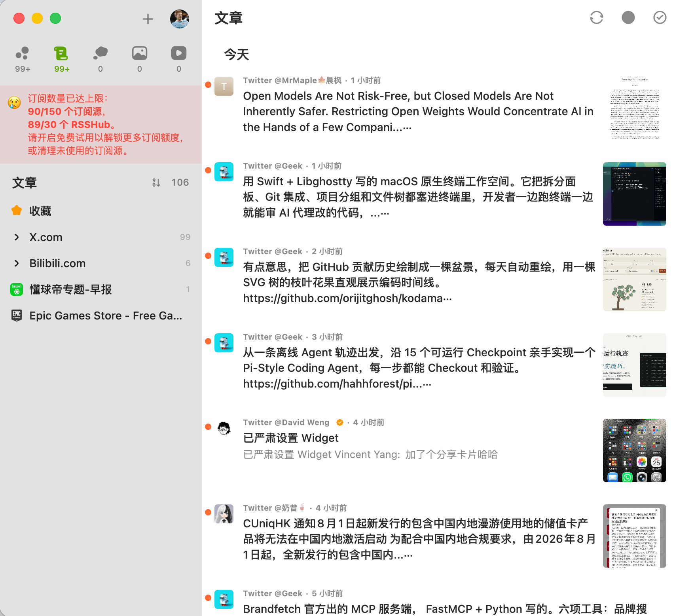The image size is (675, 616).
Task: Click the Twitter @David Weng author label
Action: click(x=286, y=422)
